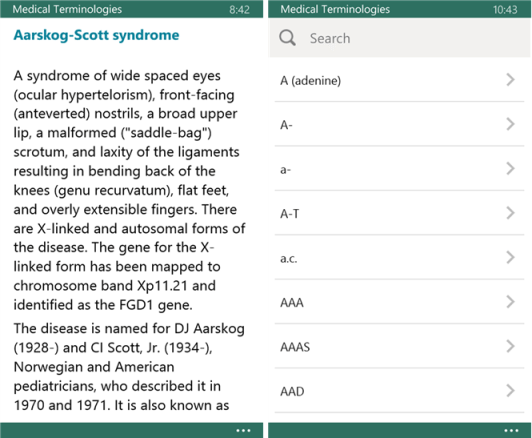Viewport: 532px width, 438px height.
Task: Open the AAAS entry chevron
Action: click(x=510, y=346)
